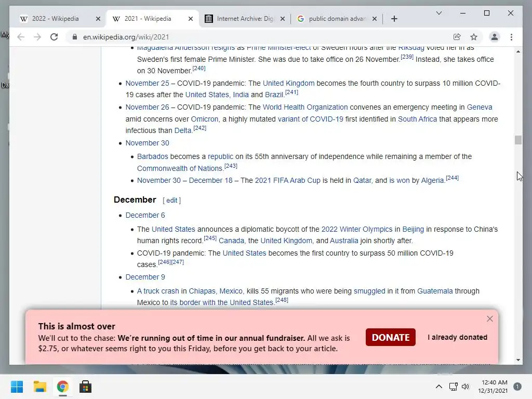Open the notification center badge
Viewport: 532px width, 399px height.
pos(517,387)
